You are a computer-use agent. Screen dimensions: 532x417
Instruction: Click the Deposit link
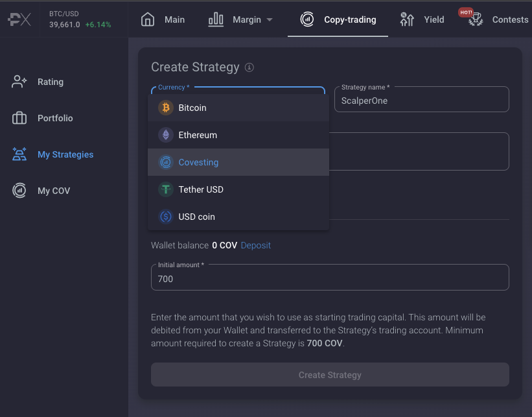click(x=255, y=245)
